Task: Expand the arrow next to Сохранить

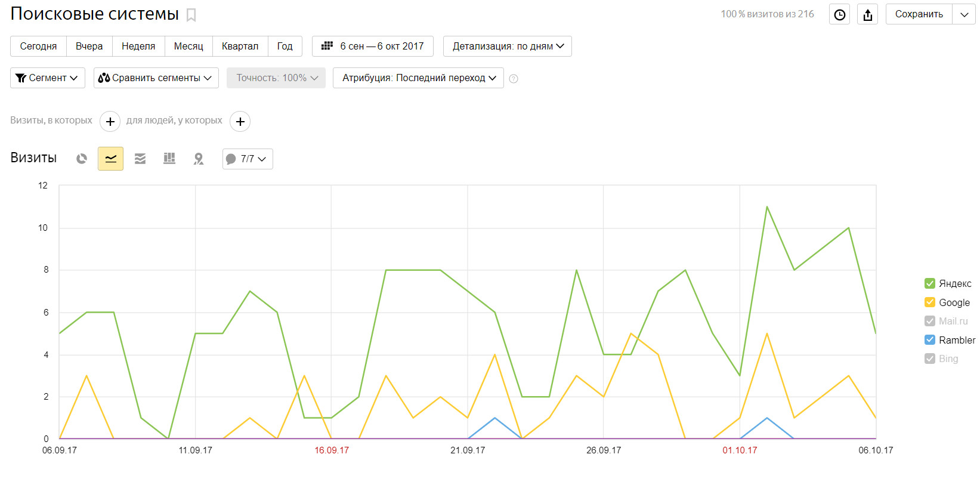Action: (x=964, y=14)
